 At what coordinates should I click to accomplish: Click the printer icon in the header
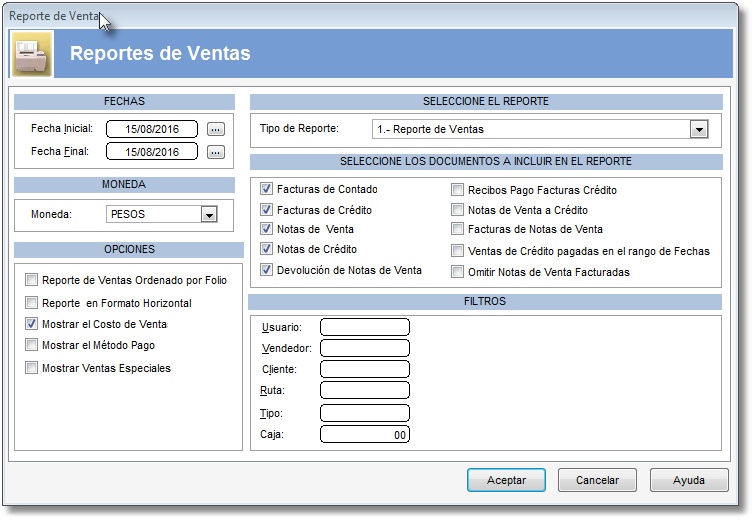pos(32,54)
